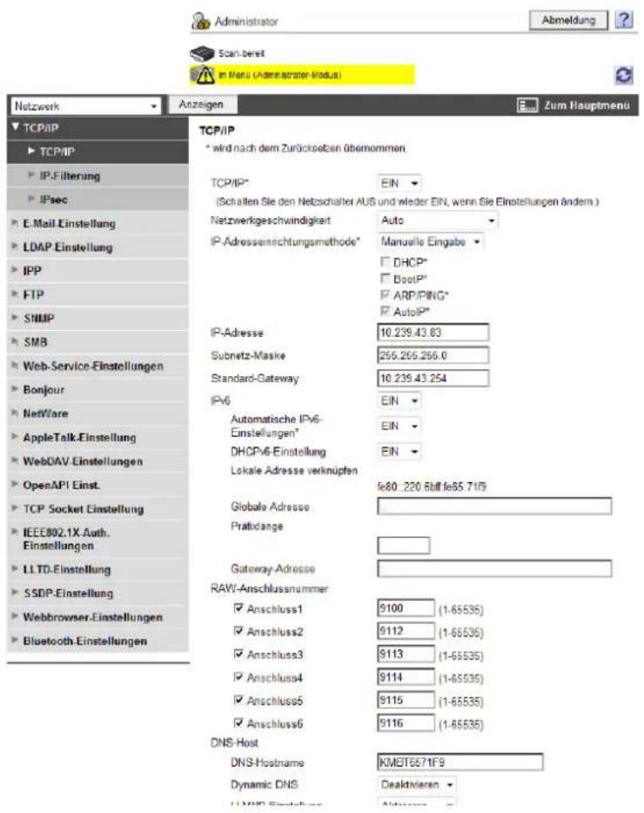This screenshot has width=644, height=813.
Task: Open the IPsec submenu item
Action: (97, 199)
